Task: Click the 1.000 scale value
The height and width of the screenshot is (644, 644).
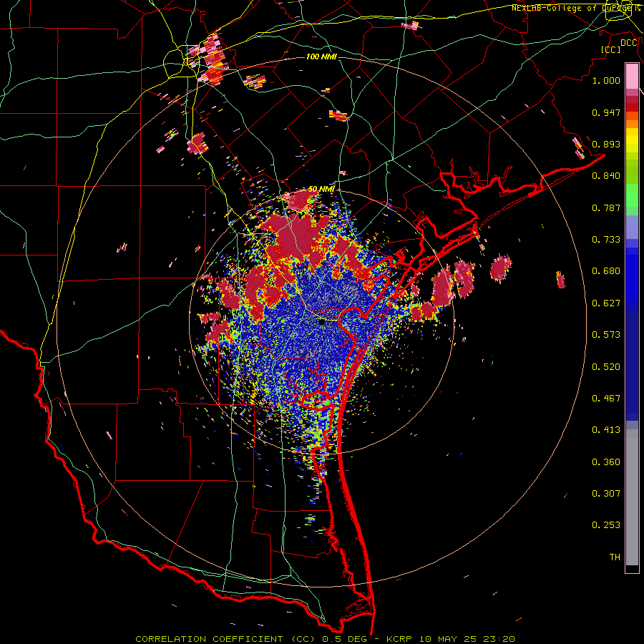Action: pyautogui.click(x=606, y=80)
